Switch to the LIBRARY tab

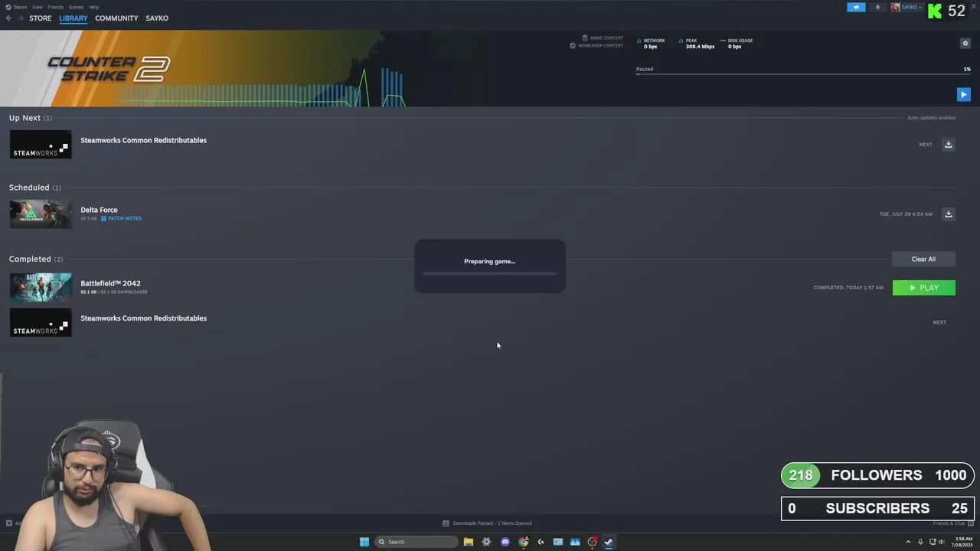(73, 18)
